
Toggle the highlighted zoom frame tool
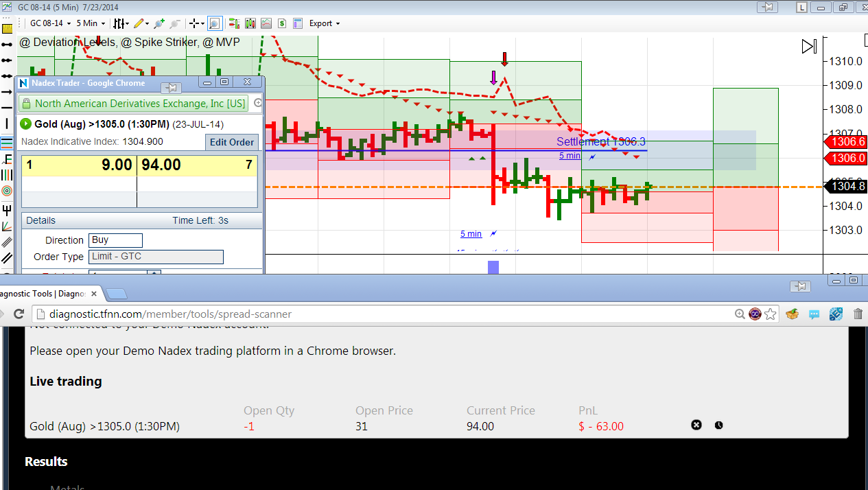pyautogui.click(x=214, y=23)
